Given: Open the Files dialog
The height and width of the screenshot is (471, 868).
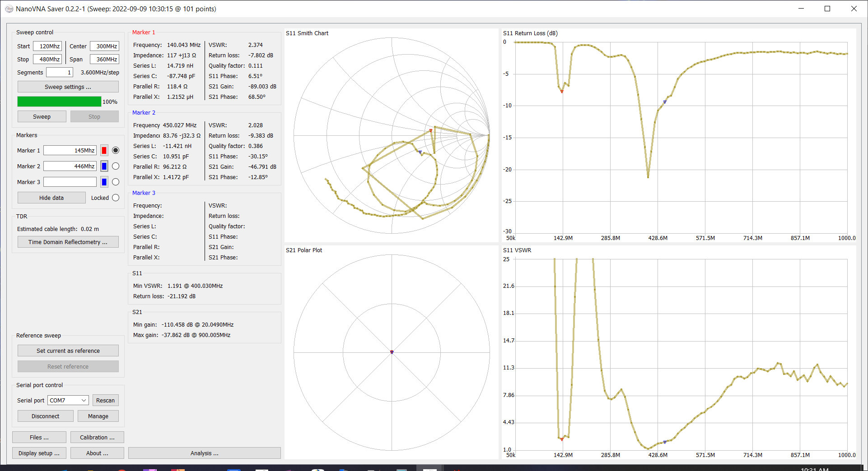Looking at the screenshot, I should click(39, 438).
